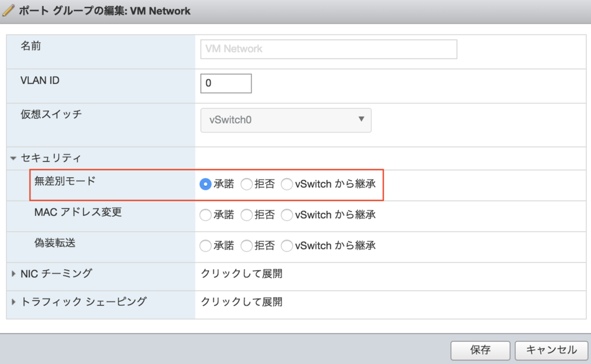The image size is (591, 364).
Task: Click the 偽装転送 label
Action: (55, 243)
